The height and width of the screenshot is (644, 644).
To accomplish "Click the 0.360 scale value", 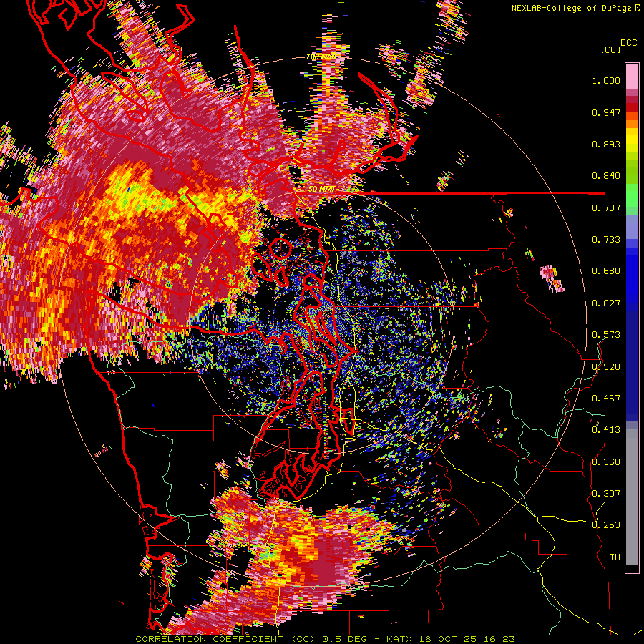I will tap(606, 462).
